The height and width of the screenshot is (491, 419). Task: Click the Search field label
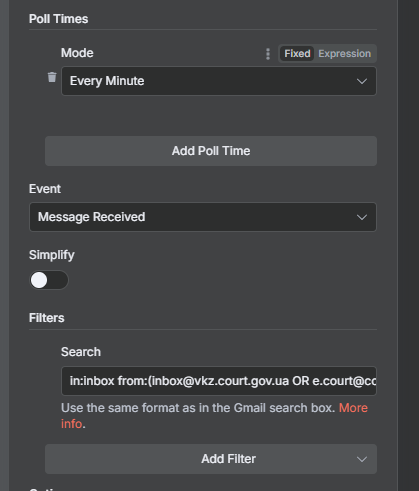81,352
